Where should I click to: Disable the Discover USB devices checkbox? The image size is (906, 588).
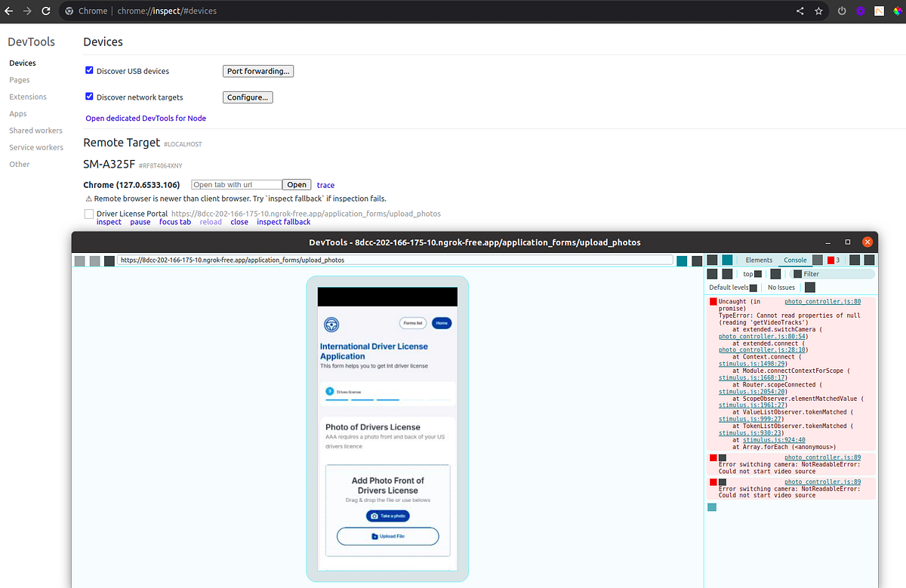point(89,69)
